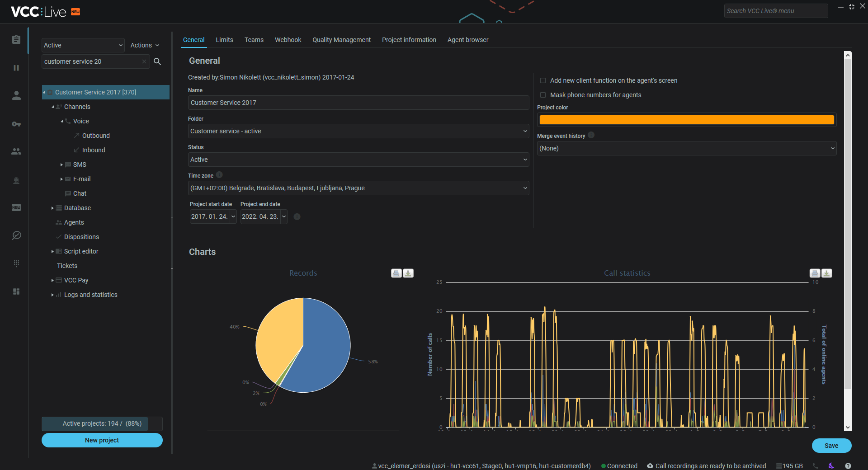Select the key icon for access rights
The image size is (868, 470).
click(16, 124)
